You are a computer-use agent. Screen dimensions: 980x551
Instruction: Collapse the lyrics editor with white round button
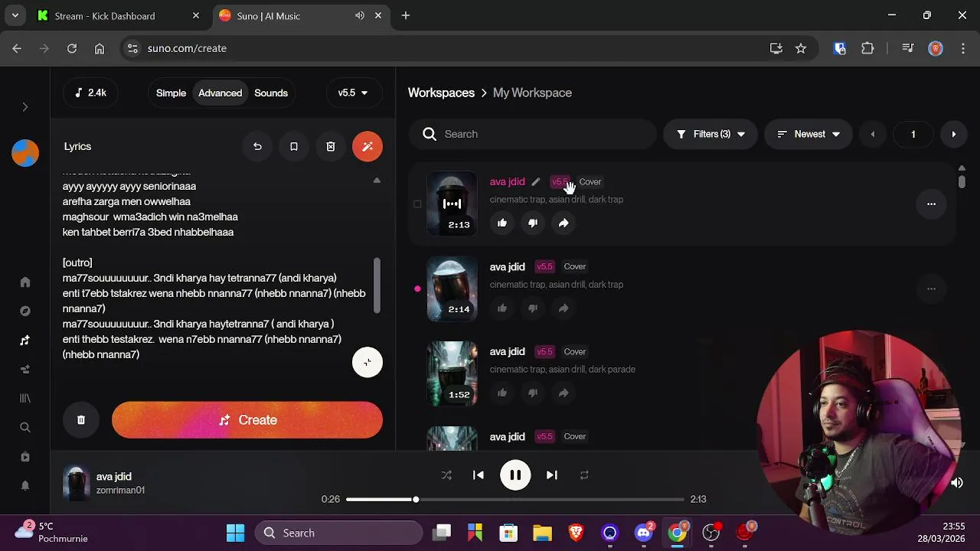[x=367, y=362]
